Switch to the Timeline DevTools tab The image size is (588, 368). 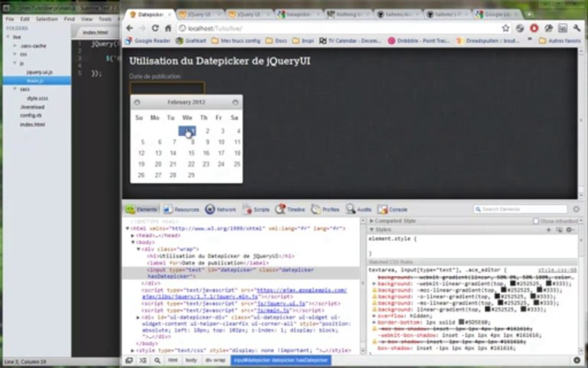(290, 210)
